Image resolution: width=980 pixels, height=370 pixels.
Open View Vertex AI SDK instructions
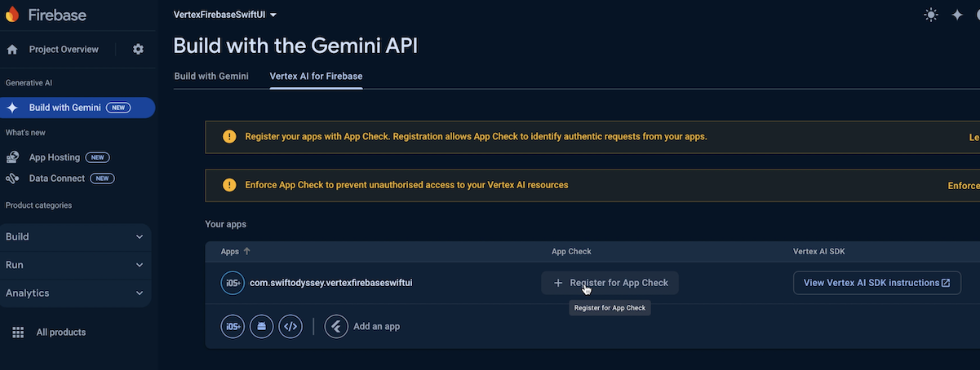(x=876, y=283)
